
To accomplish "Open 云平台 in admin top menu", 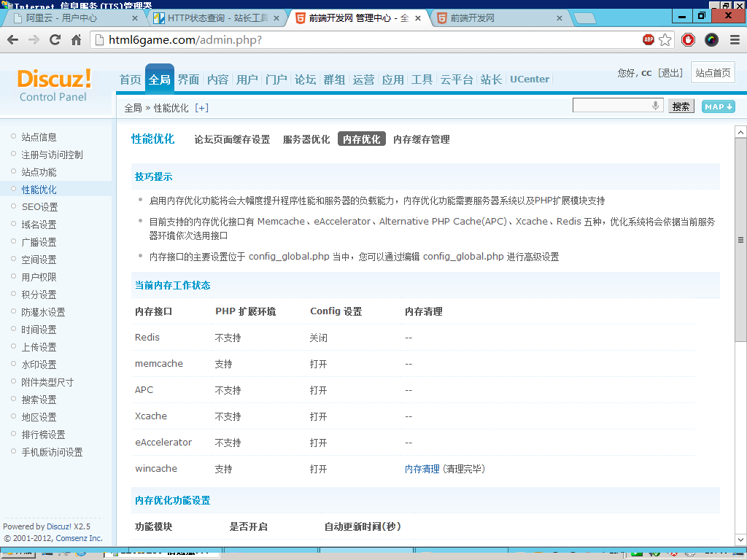I will [457, 79].
